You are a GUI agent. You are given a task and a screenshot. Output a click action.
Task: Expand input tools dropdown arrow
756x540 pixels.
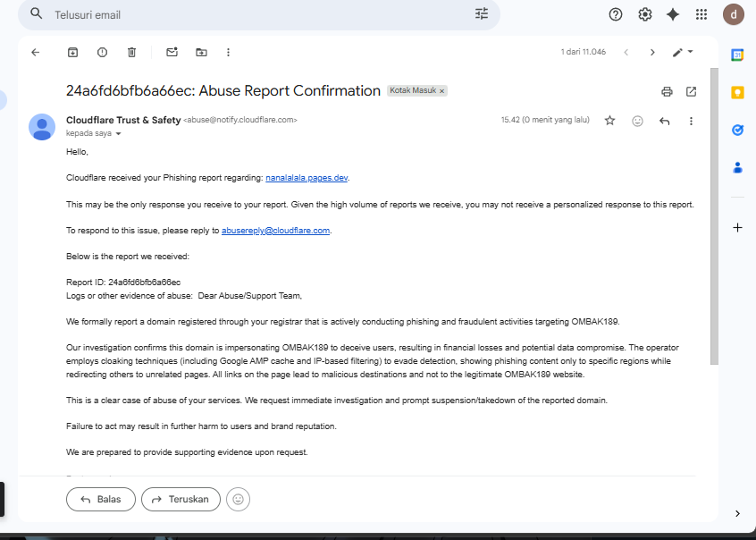click(x=691, y=52)
